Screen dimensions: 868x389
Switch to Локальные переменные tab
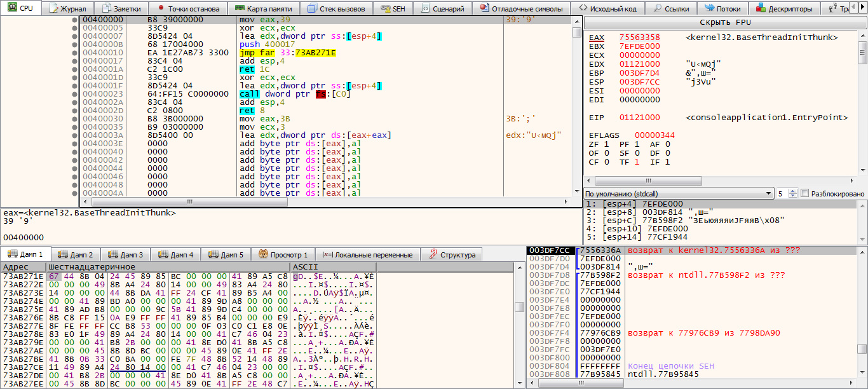pyautogui.click(x=367, y=255)
